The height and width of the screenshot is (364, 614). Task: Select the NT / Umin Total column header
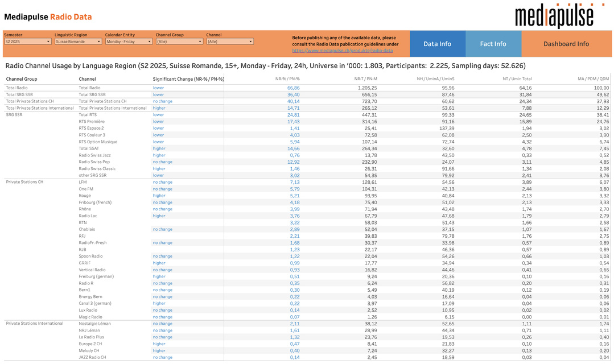coord(517,79)
